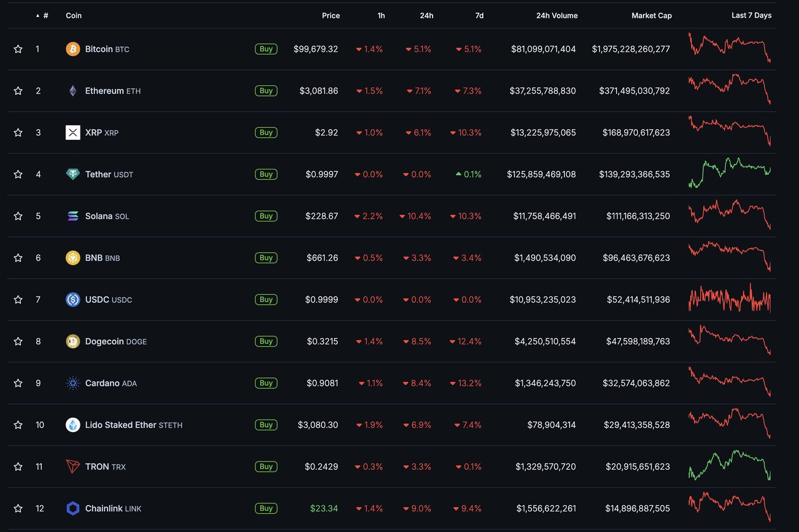Click the BNB coin logo

pos(73,258)
